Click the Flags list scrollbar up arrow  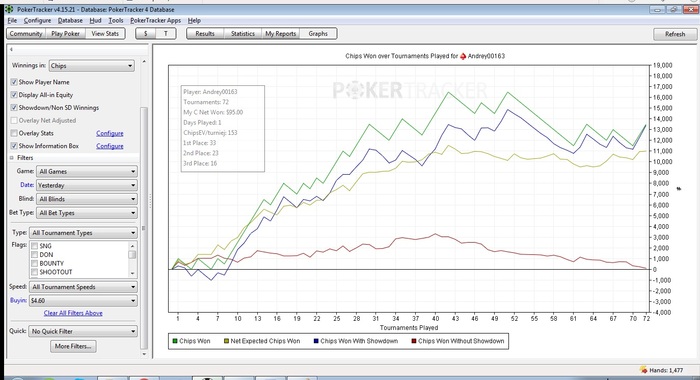132,246
